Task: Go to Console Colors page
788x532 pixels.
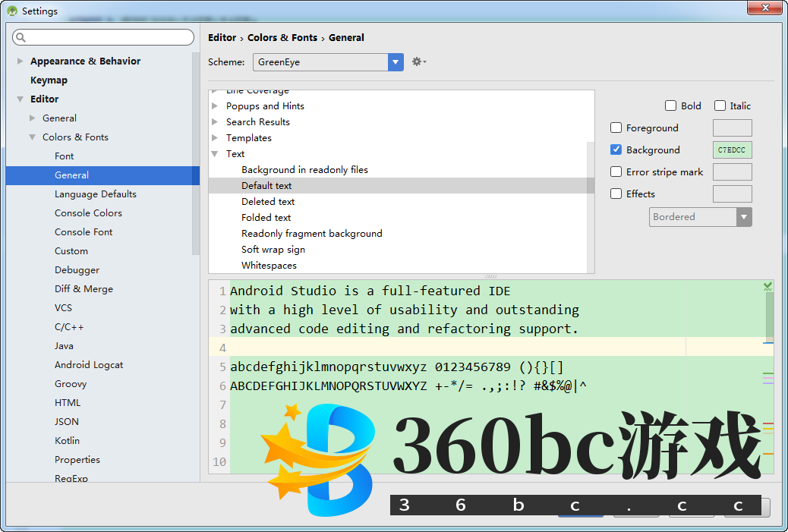Action: [x=89, y=213]
